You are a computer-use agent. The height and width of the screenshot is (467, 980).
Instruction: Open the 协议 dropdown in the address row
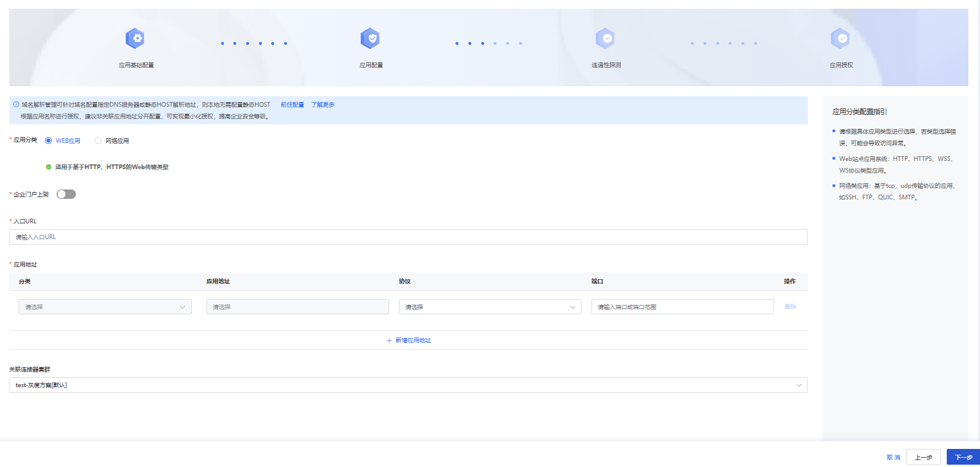point(490,307)
